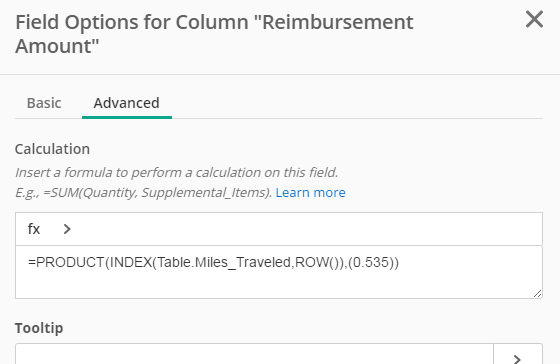
Task: Focus the Calculation formula text area
Action: tap(279, 272)
